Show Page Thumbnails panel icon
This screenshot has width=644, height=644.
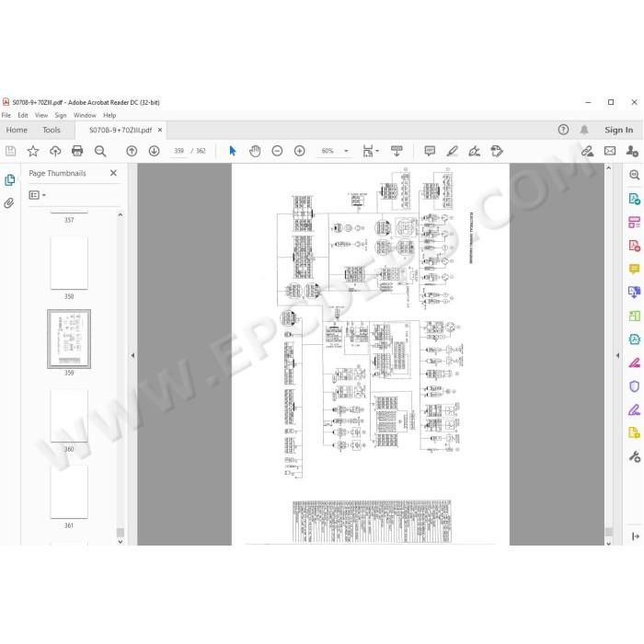tap(9, 180)
